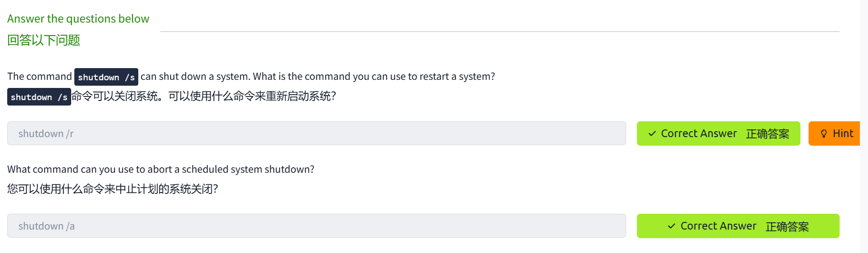This screenshot has height=253, width=868.
Task: Click the lightbulb icon on the Hint button
Action: (x=823, y=133)
